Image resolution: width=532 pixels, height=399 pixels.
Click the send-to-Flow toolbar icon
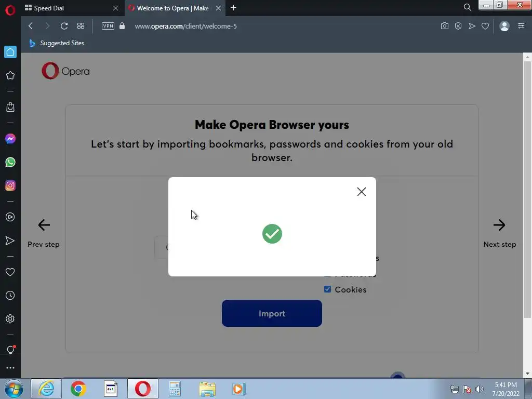tap(472, 26)
